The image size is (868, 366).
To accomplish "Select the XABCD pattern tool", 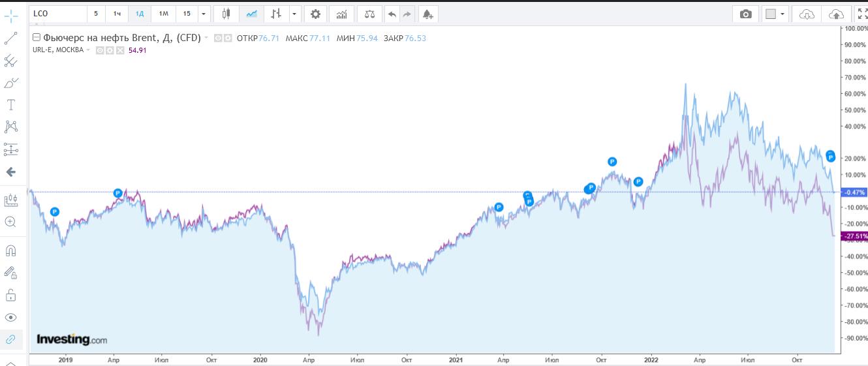I will [x=11, y=127].
